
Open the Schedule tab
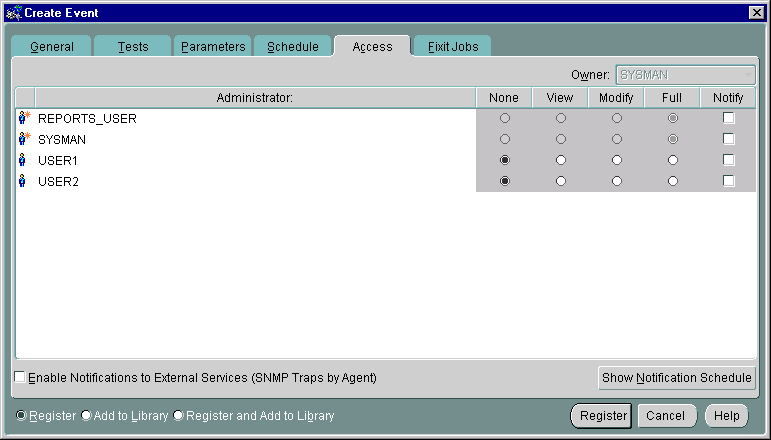[293, 46]
